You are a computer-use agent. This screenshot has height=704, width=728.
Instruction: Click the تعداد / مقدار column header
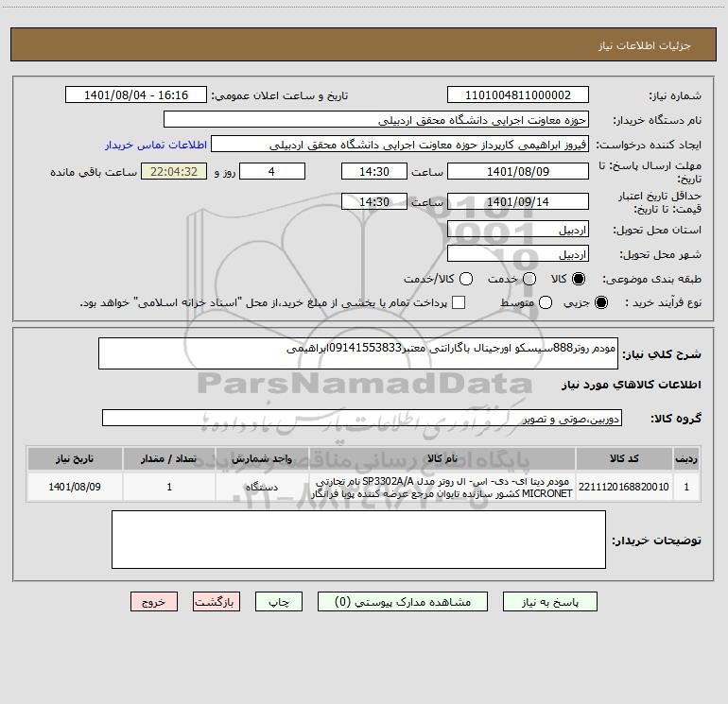(x=169, y=458)
